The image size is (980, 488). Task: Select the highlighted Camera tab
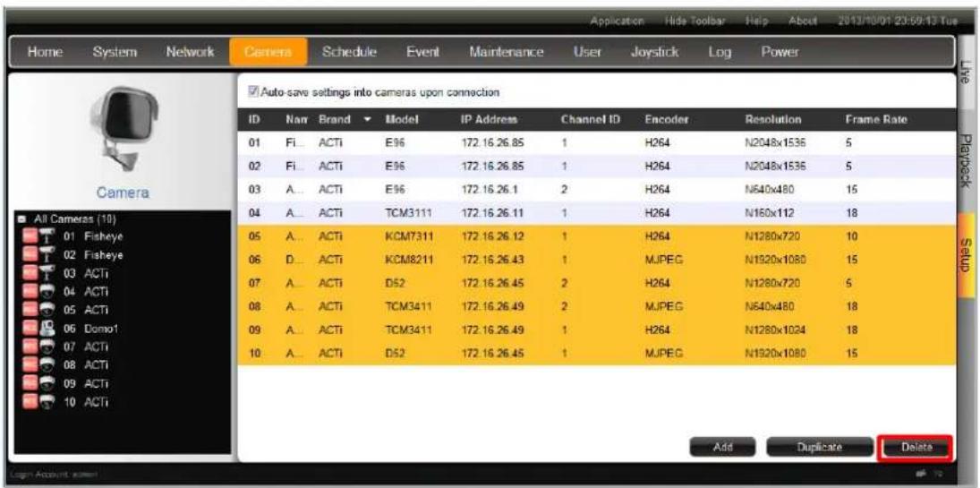(x=268, y=53)
